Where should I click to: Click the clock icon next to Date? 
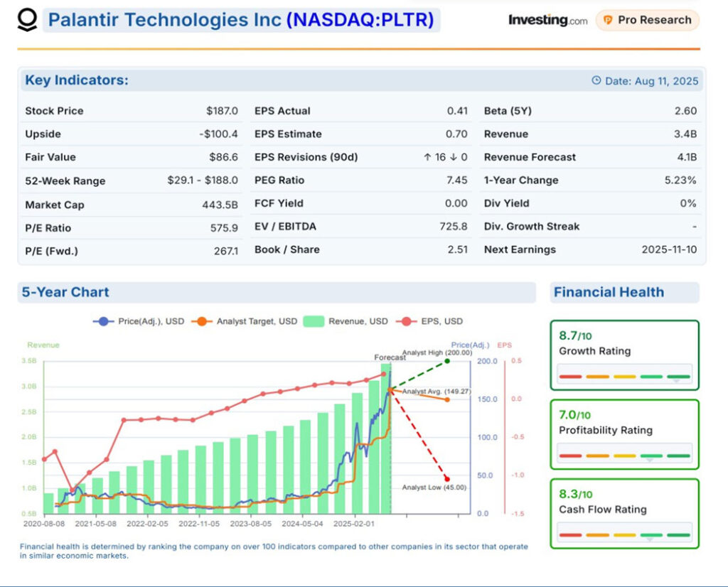[x=596, y=81]
